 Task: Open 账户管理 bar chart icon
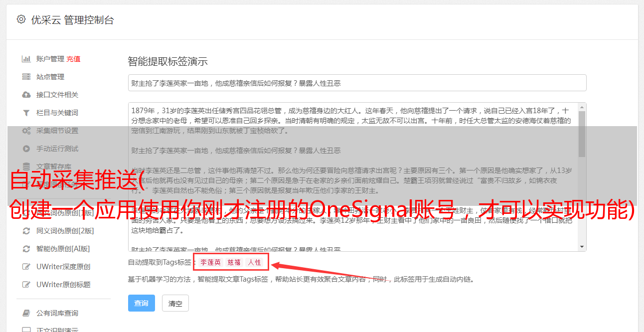(26, 59)
